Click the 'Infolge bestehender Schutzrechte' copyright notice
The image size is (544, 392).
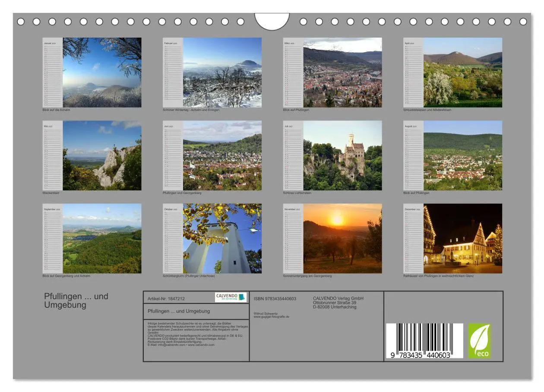[x=197, y=334]
